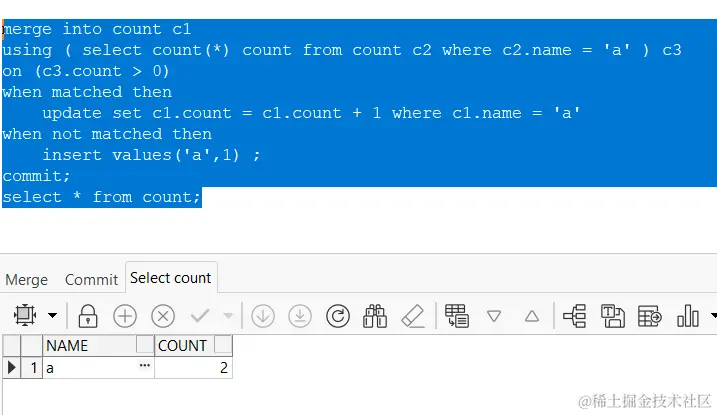Go to previous record up triangle
Viewport: 717px width, 415px height.
tap(532, 316)
